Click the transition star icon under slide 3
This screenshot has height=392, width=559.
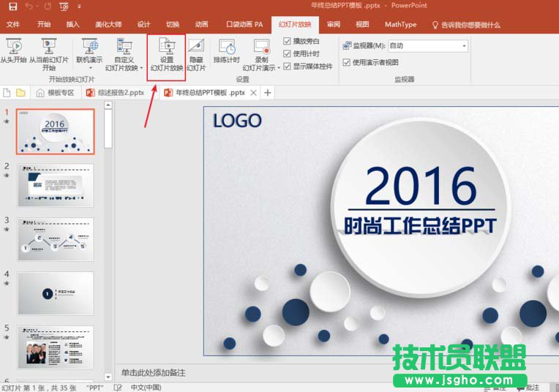pyautogui.click(x=7, y=229)
